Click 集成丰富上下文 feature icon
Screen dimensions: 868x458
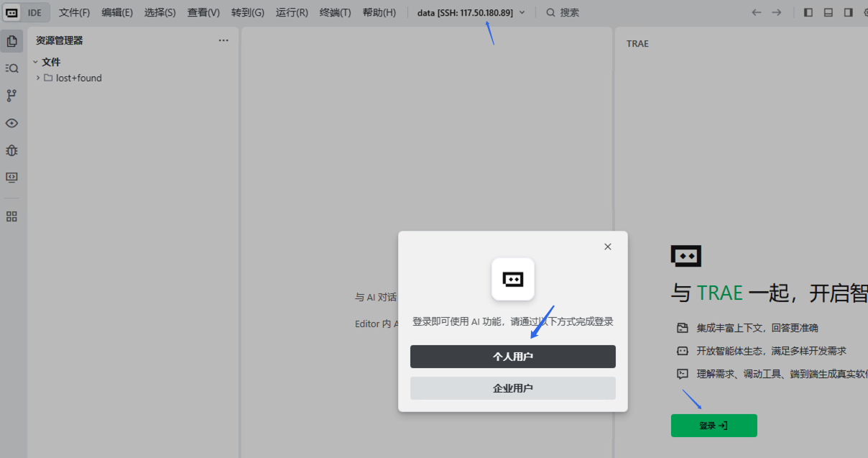tap(683, 328)
